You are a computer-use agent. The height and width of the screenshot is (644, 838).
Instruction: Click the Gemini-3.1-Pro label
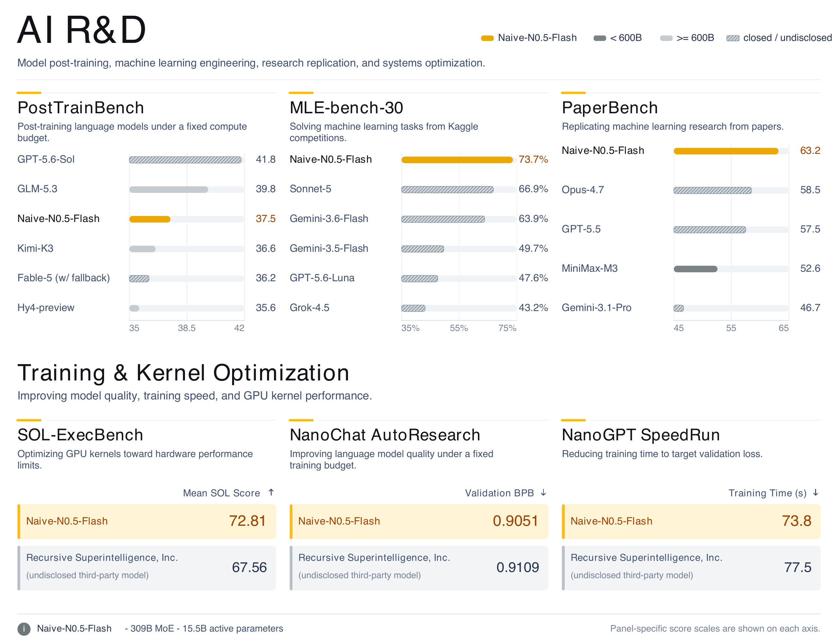tap(596, 308)
